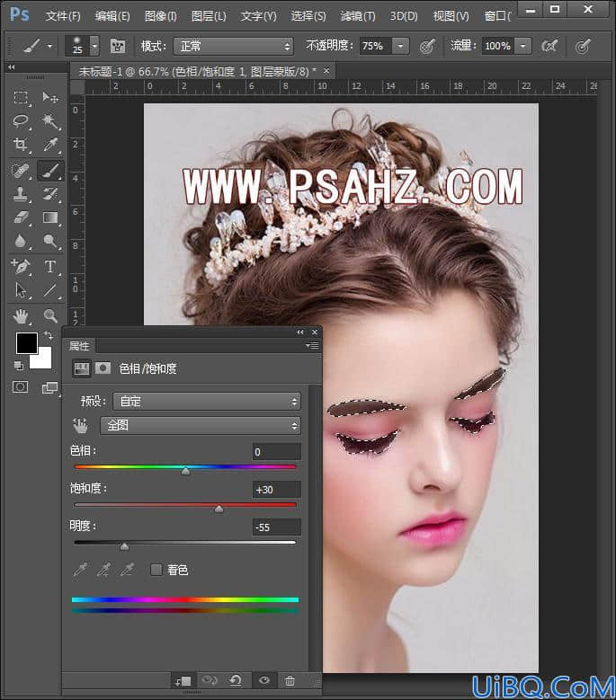Select the Blur tool
This screenshot has height=700, width=616.
(21, 241)
